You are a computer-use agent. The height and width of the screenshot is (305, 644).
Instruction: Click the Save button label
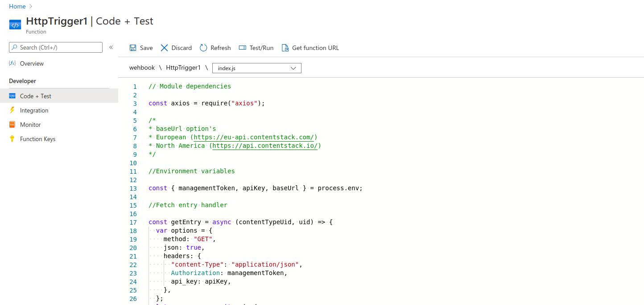coord(146,48)
